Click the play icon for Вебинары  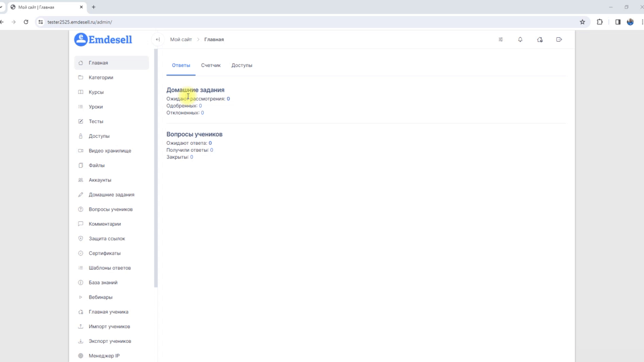pyautogui.click(x=80, y=297)
